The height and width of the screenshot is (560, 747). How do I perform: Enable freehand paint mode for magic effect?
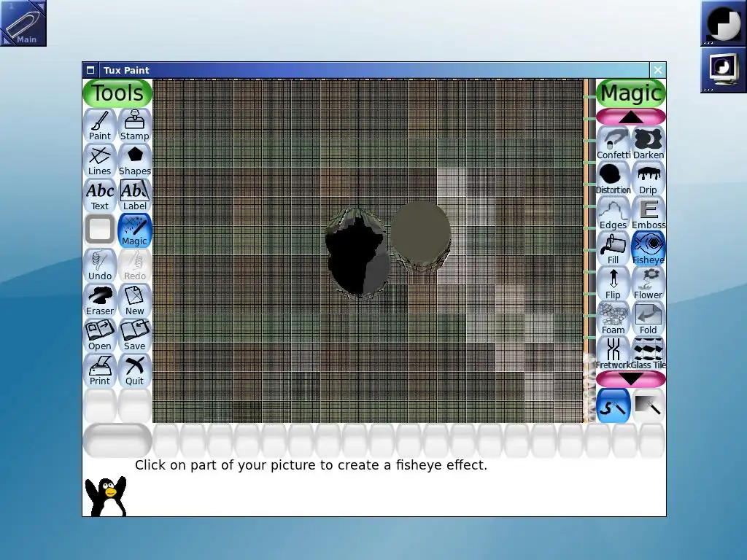pos(613,405)
